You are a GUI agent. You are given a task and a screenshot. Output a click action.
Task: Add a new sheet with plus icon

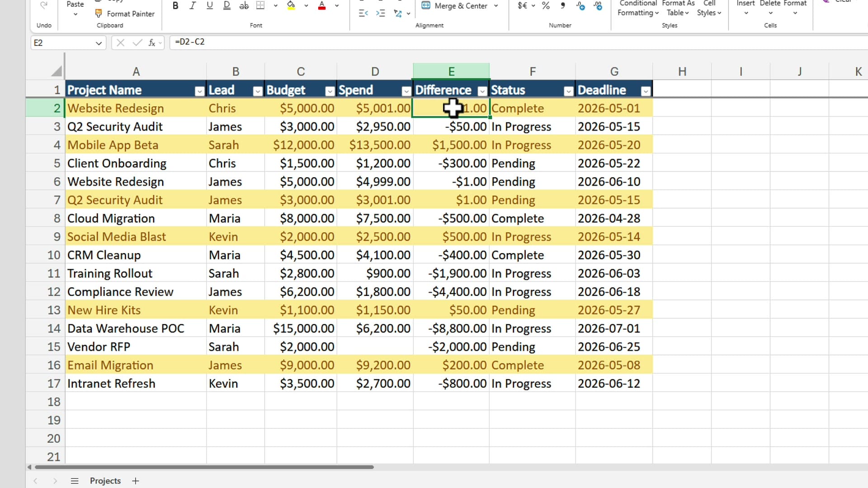pos(135,481)
